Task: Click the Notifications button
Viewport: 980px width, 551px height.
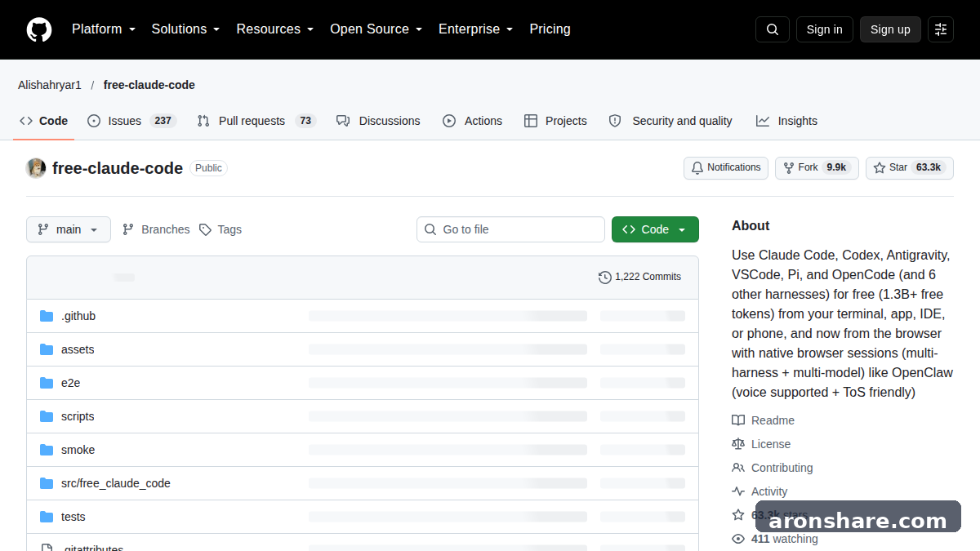Action: 726,167
